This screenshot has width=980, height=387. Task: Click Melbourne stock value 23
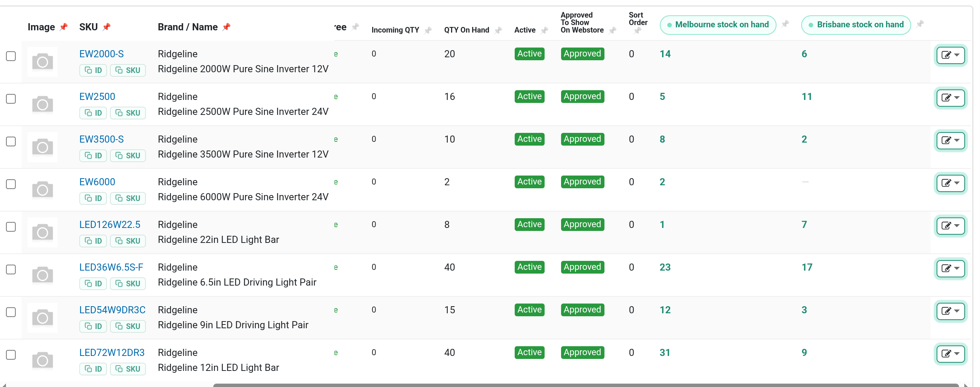coord(665,267)
